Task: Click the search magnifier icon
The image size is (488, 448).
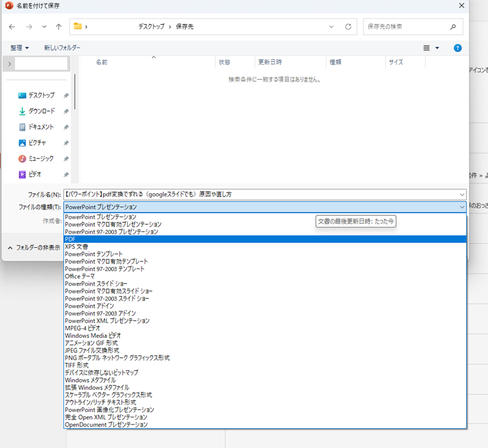Action: point(453,26)
